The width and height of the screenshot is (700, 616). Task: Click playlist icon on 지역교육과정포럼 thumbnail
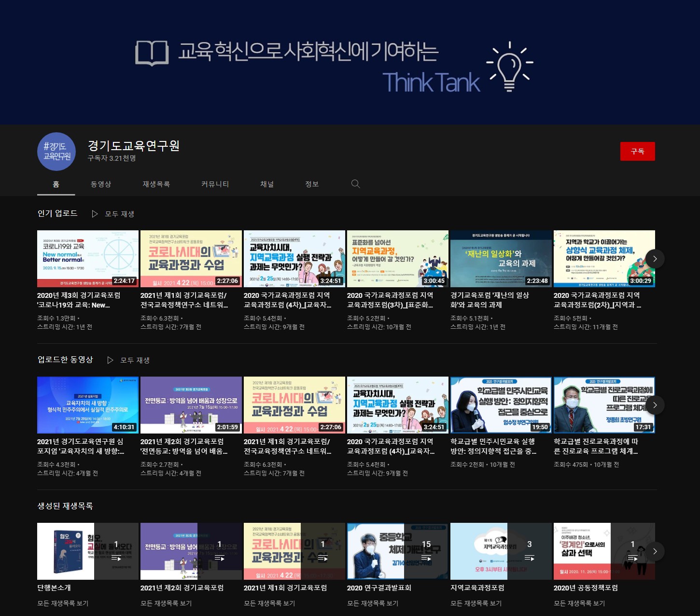530,558
